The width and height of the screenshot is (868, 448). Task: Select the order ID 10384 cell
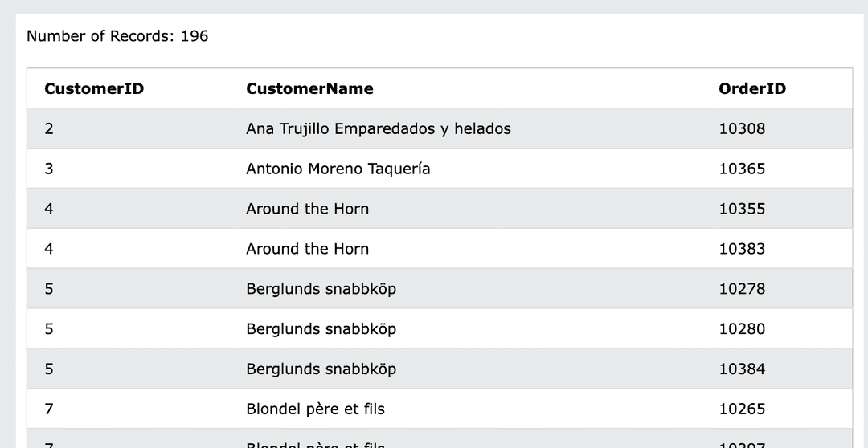(742, 369)
